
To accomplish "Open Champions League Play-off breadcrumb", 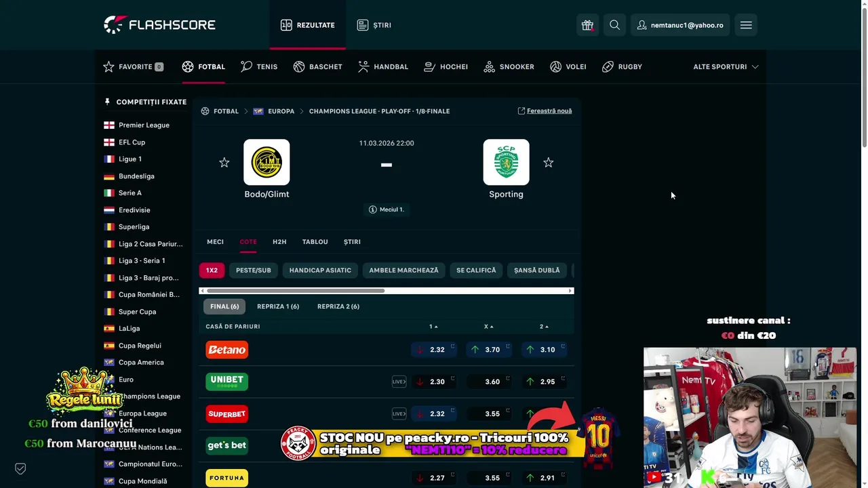I will pos(379,111).
